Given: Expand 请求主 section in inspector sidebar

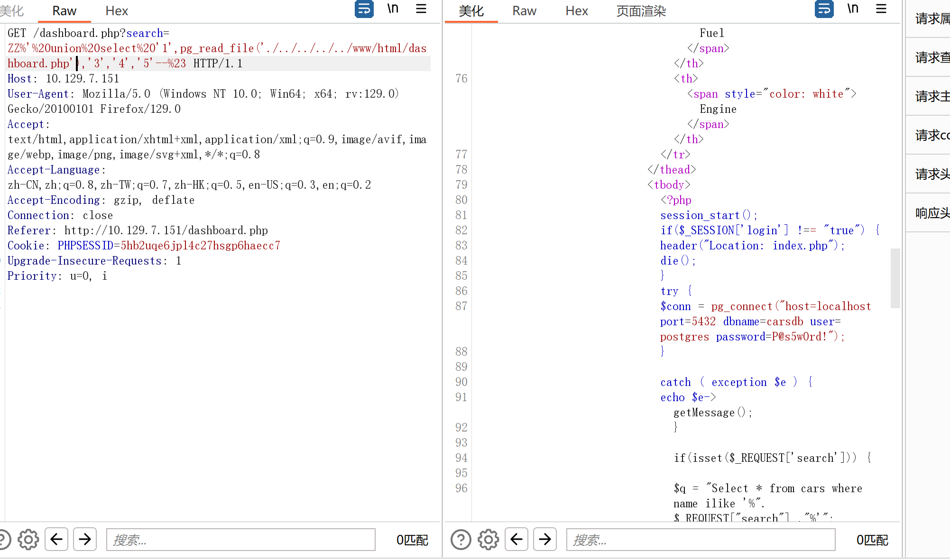Looking at the screenshot, I should tap(928, 97).
